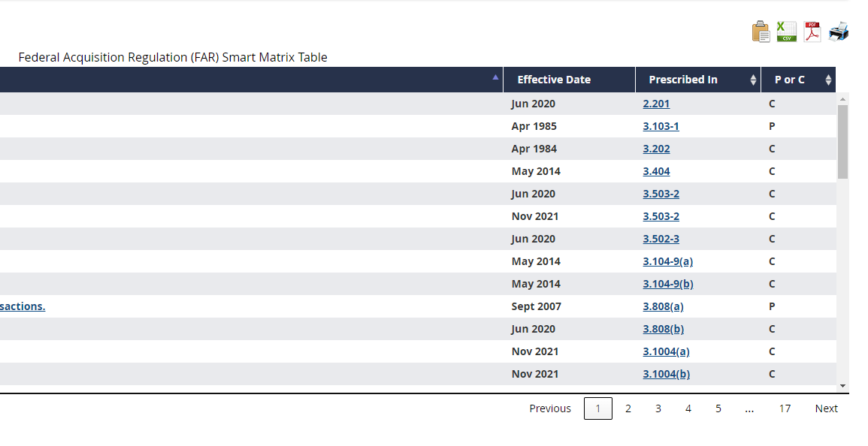The height and width of the screenshot is (446, 868).
Task: Go to Next page
Action: pyautogui.click(x=826, y=408)
